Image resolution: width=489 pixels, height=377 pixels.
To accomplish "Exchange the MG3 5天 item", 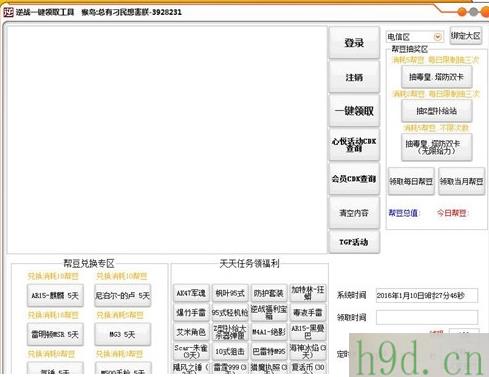I will coord(123,334).
